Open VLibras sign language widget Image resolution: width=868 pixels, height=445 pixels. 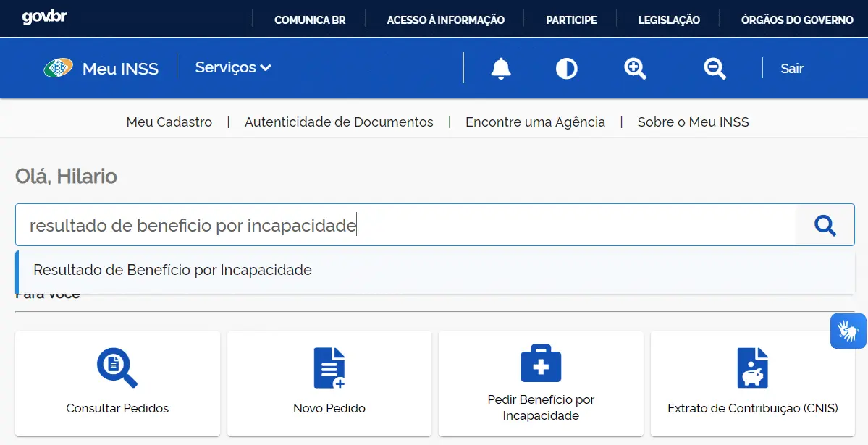(x=848, y=331)
